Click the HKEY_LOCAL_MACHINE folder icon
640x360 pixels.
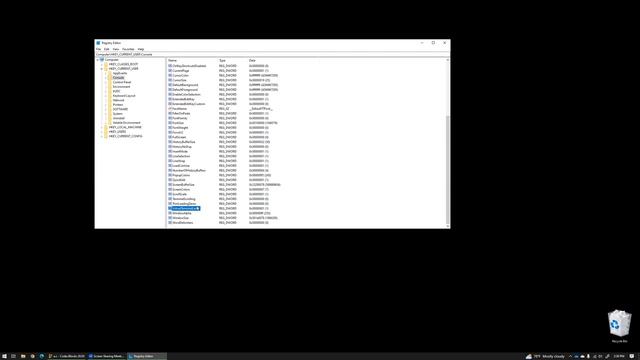click(x=106, y=127)
